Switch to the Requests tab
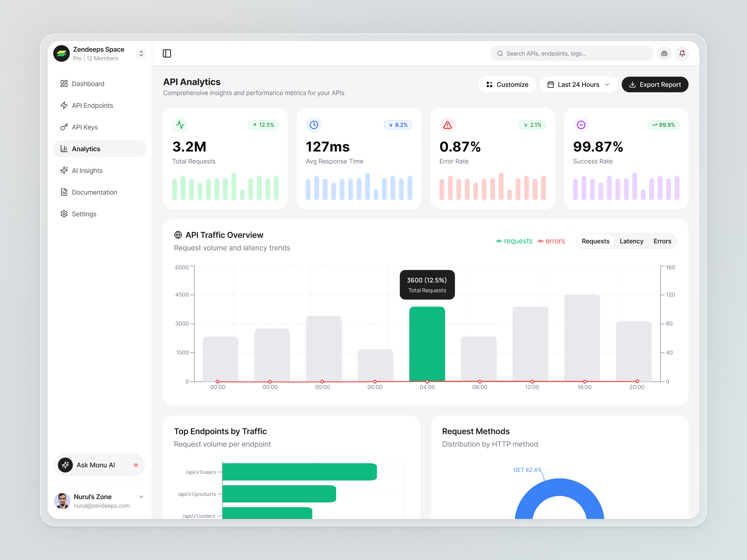 [595, 241]
